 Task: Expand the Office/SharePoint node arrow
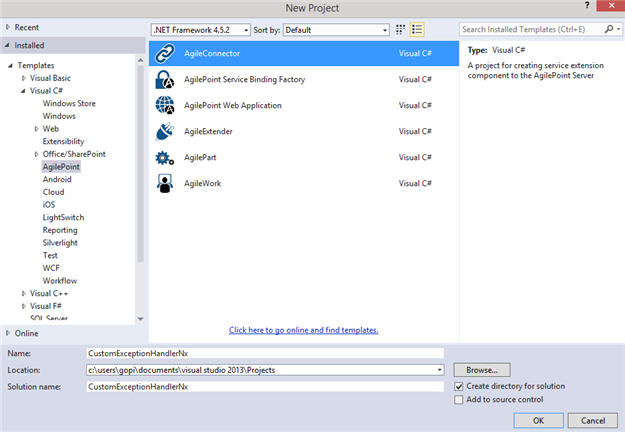point(36,154)
